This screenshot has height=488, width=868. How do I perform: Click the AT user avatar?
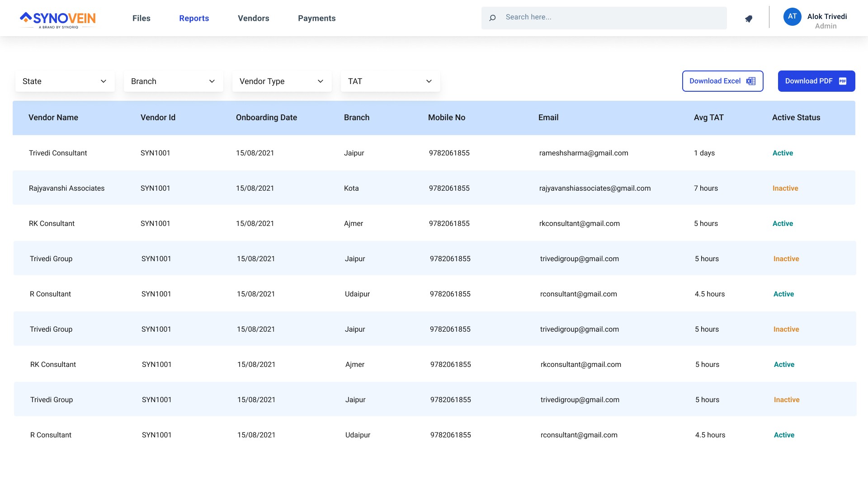tap(792, 17)
